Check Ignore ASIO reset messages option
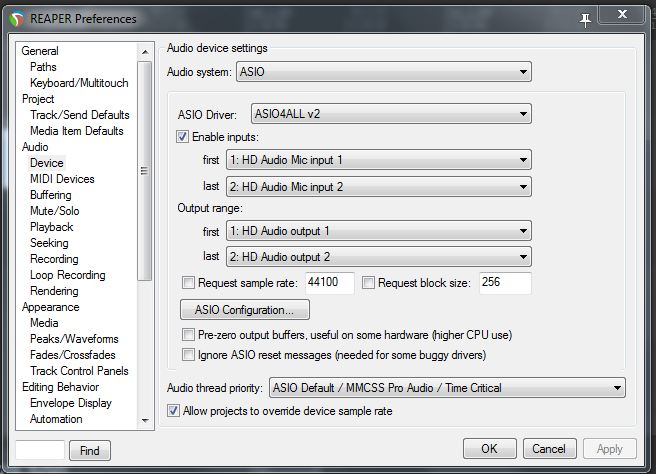 [x=188, y=355]
